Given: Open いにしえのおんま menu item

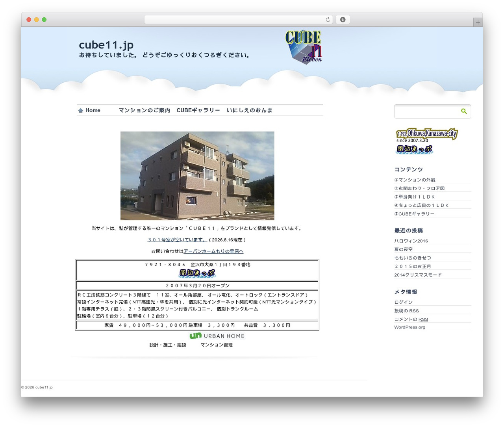Looking at the screenshot, I should click(250, 111).
